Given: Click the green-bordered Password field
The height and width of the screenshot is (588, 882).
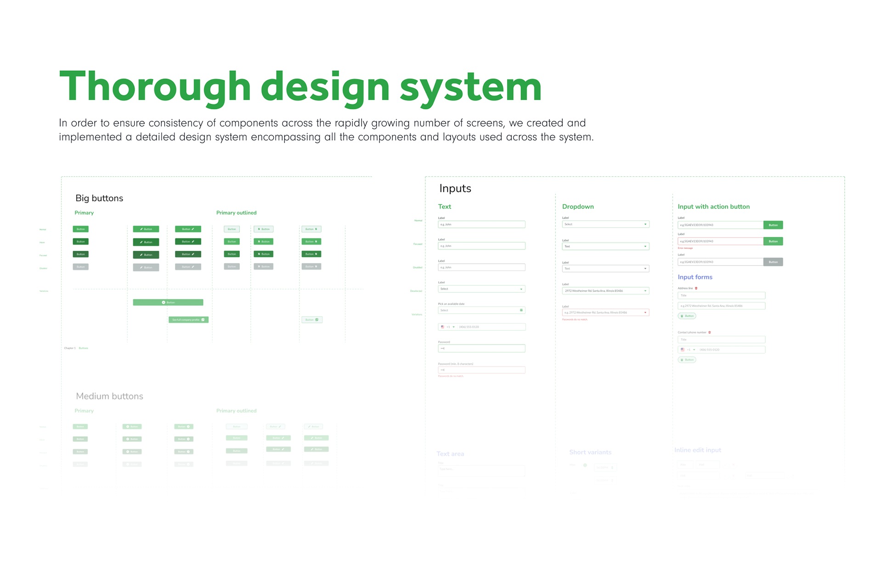Looking at the screenshot, I should pos(481,348).
